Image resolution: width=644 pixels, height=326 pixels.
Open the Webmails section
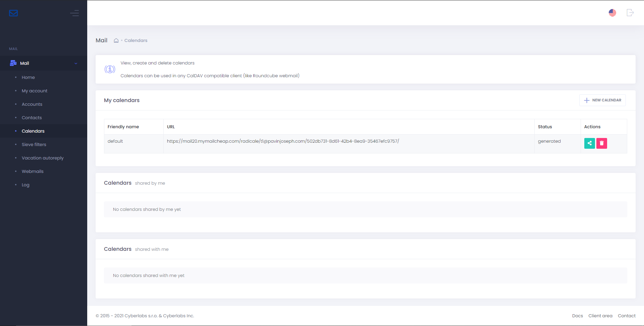tap(33, 172)
